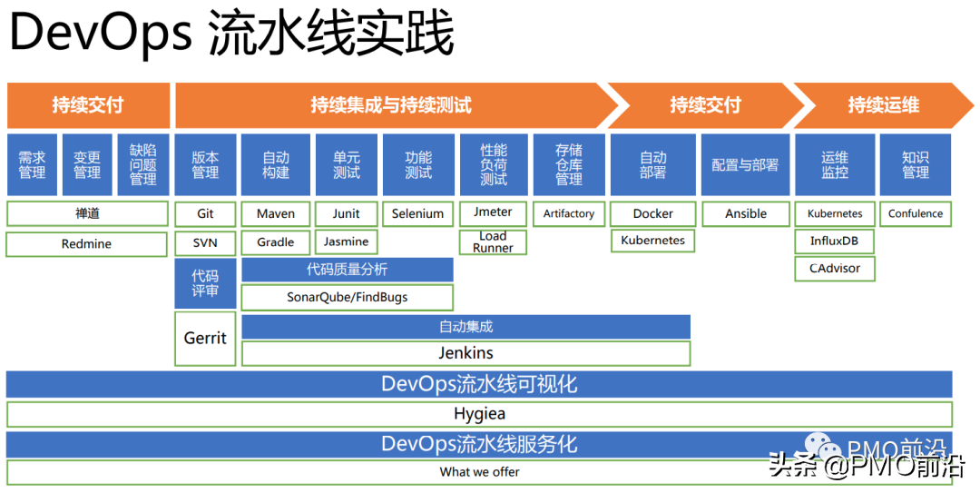Click the 配置与部署 blue box
This screenshot has height=493, width=980.
pyautogui.click(x=745, y=164)
